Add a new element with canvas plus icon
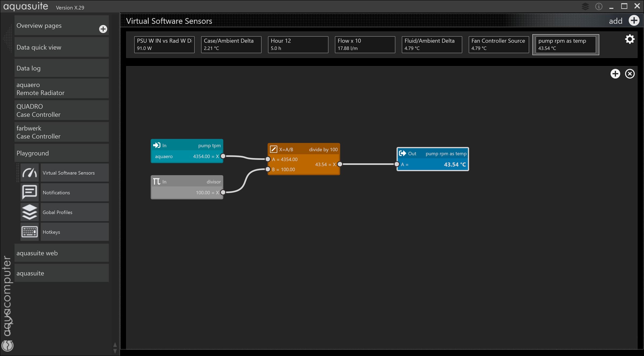 (615, 74)
